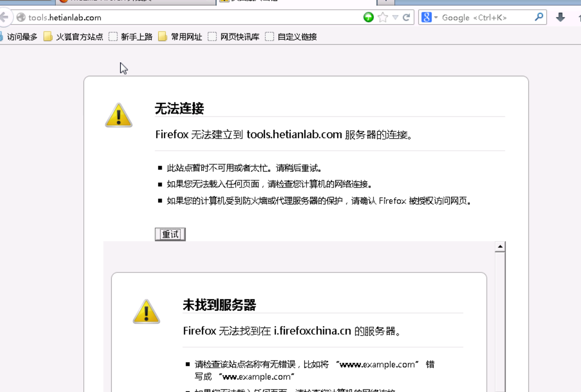Open the 火狐官方站点 bookmark folder

click(73, 37)
